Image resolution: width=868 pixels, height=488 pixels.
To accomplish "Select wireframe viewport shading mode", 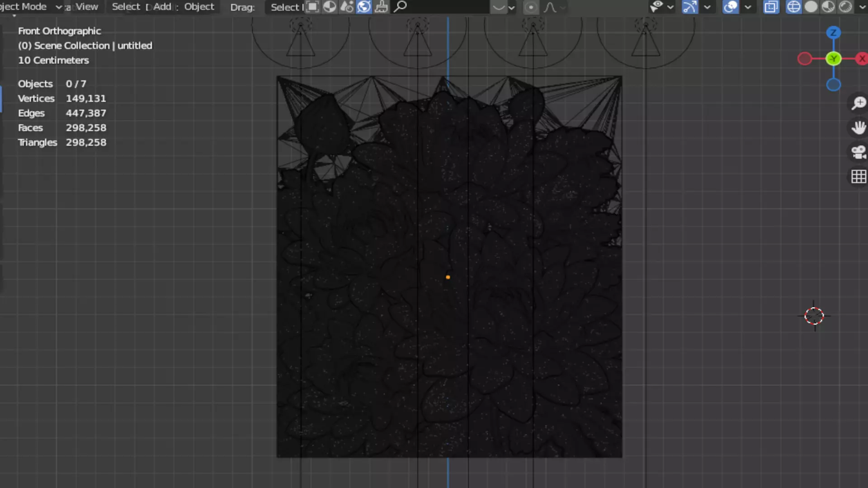I will 793,7.
